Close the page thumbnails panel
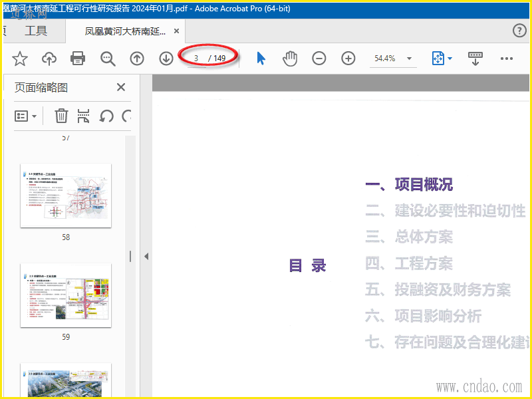 [121, 87]
